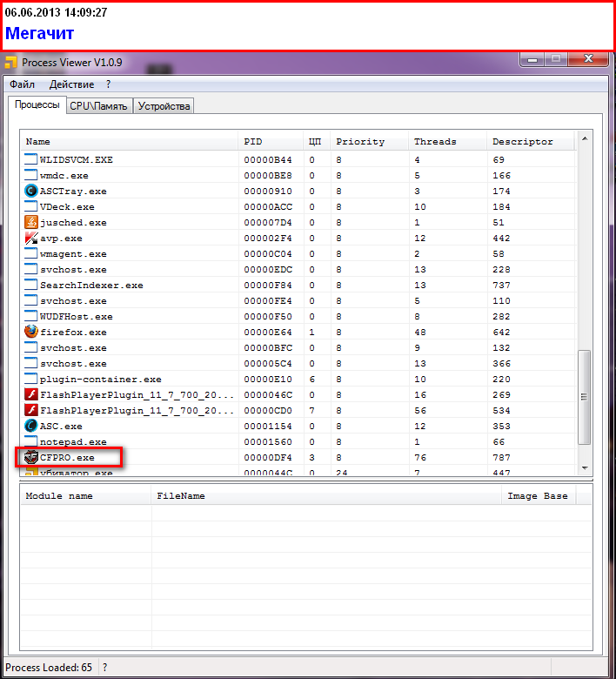Click PID value 00000FE4 of svchost.exe

coord(268,300)
